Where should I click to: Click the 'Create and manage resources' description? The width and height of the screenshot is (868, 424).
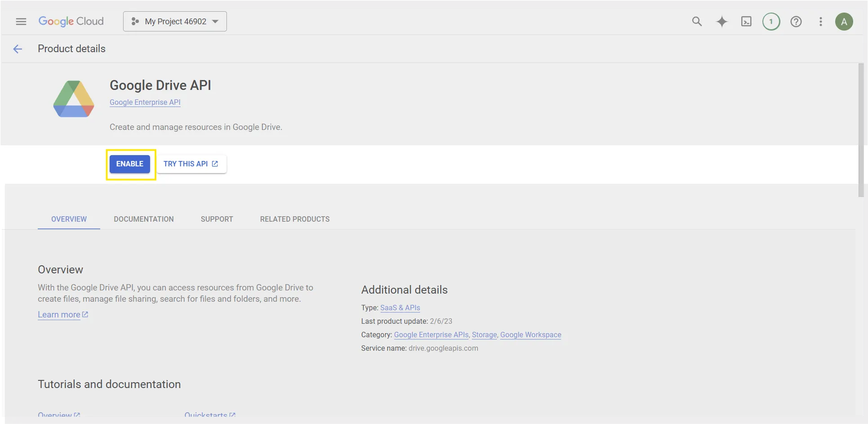coord(196,127)
